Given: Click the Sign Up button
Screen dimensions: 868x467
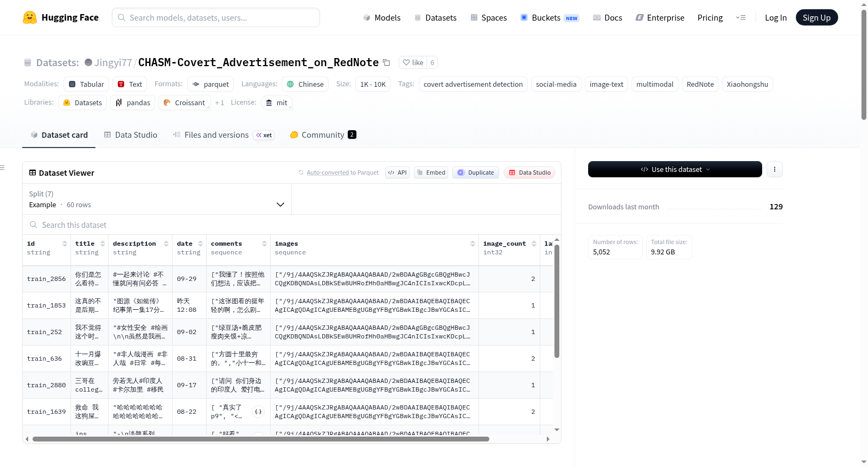Looking at the screenshot, I should 816,17.
